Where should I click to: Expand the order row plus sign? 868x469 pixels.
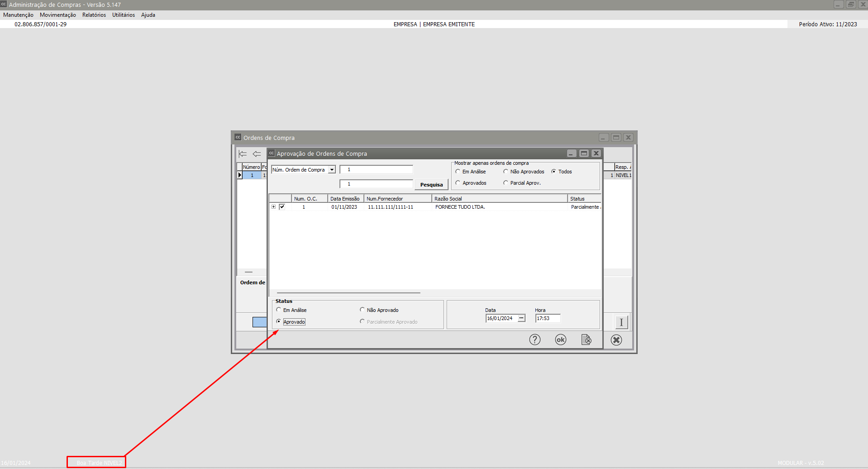[x=273, y=207]
